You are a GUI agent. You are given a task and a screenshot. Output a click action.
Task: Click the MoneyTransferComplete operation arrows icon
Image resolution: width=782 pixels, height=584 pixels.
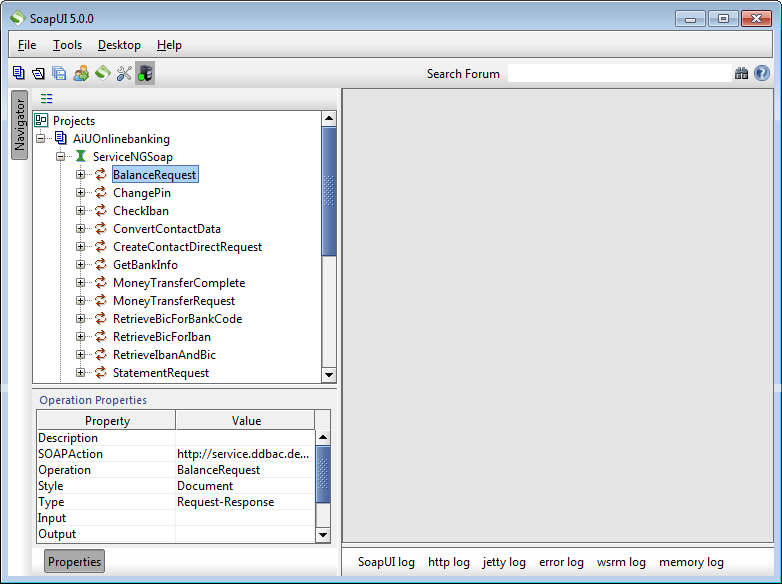[x=101, y=282]
